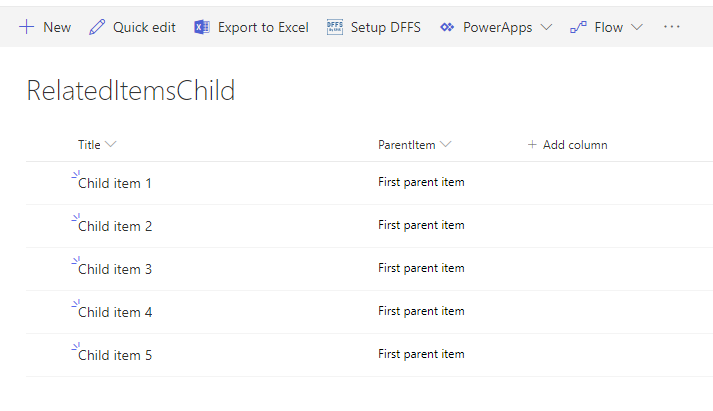Open the Title column sort dropdown
This screenshot has height=411, width=713.
tap(111, 145)
